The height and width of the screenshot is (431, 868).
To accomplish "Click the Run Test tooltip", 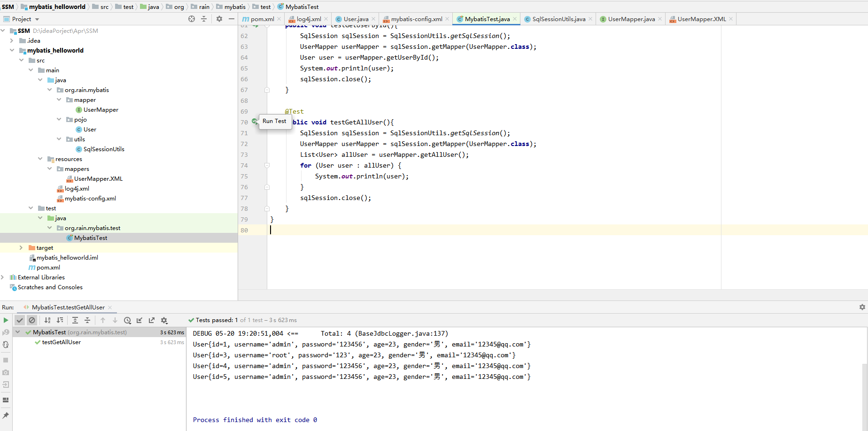I will [x=274, y=121].
